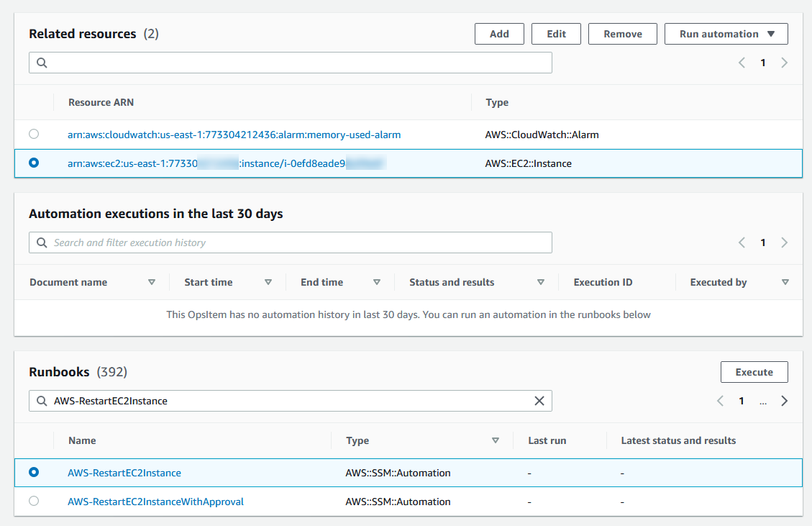Click the AWS::EC2::Instance type cell
Screen dimensions: 812x526
(528, 164)
